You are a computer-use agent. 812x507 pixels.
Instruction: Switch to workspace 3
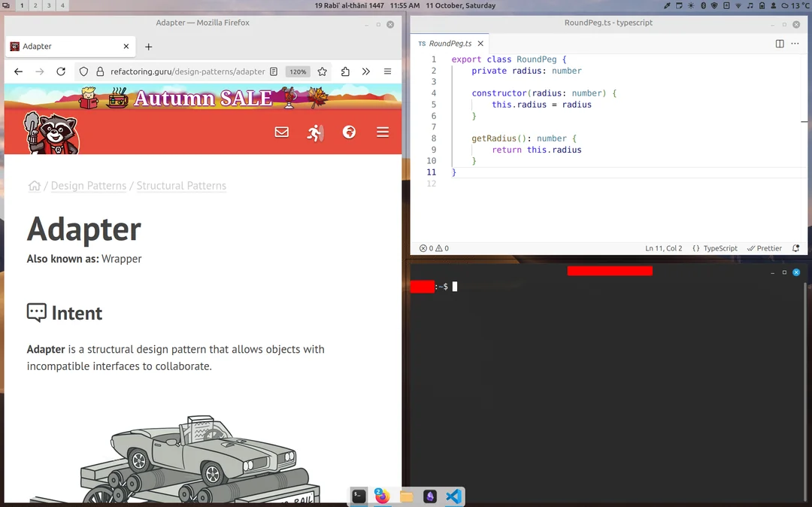(x=49, y=6)
